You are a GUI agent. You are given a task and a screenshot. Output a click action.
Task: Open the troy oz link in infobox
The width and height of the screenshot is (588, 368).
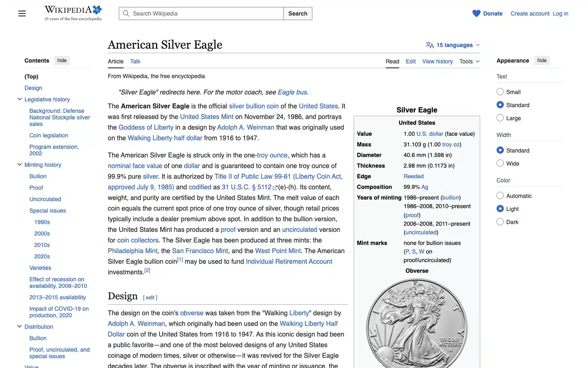451,144
